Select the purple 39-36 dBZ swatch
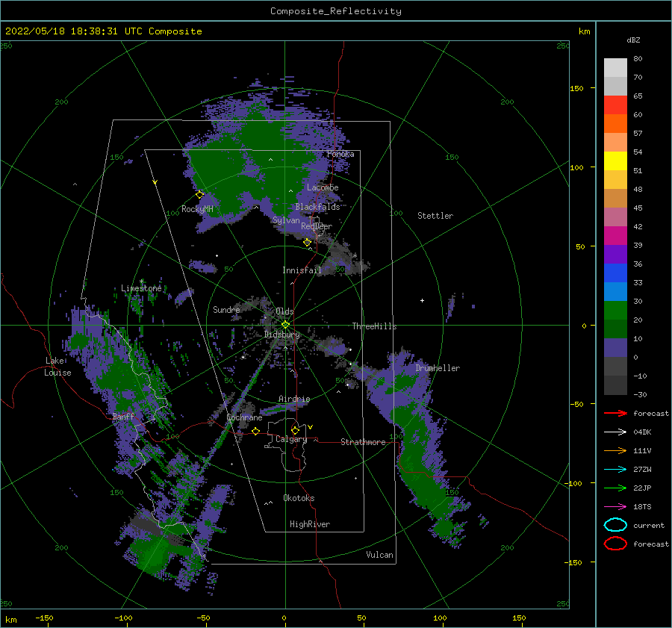Screen dimensions: 672x628 click(x=615, y=255)
